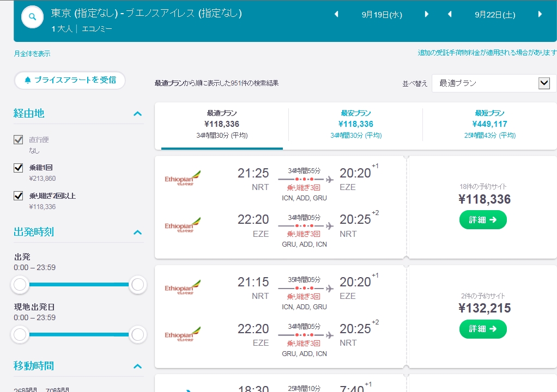Click Ethiopian logo on second 22:20 EZE return

[183, 334]
